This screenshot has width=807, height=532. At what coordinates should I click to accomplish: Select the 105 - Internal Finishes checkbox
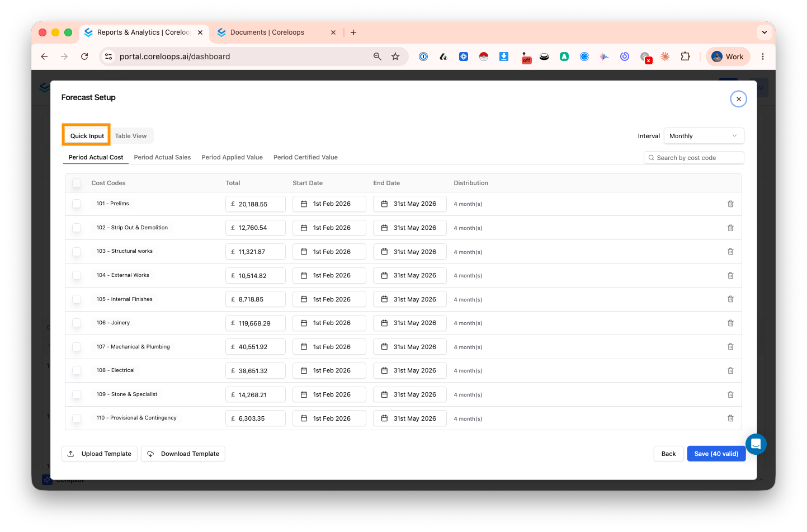pyautogui.click(x=77, y=299)
